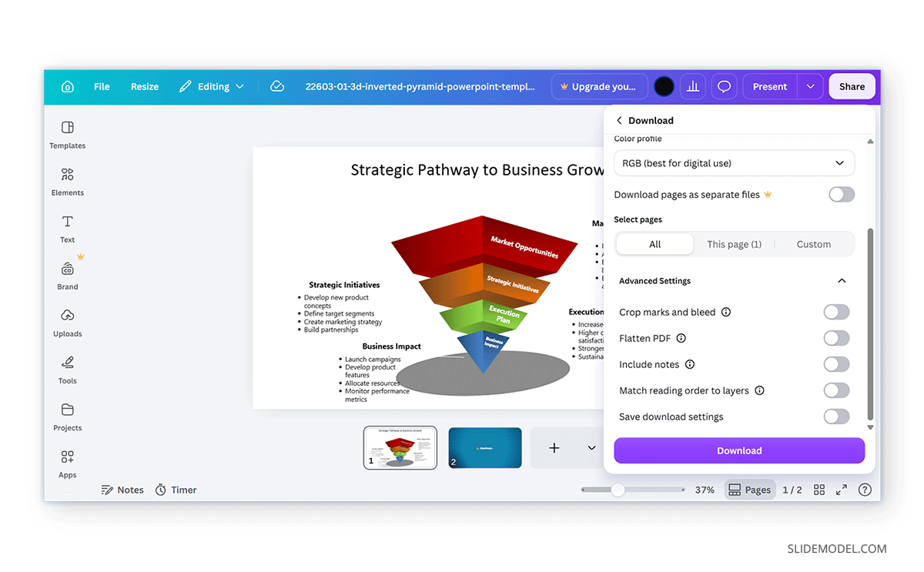This screenshot has width=924, height=572.
Task: Click the zoom slider handle
Action: [x=618, y=490]
